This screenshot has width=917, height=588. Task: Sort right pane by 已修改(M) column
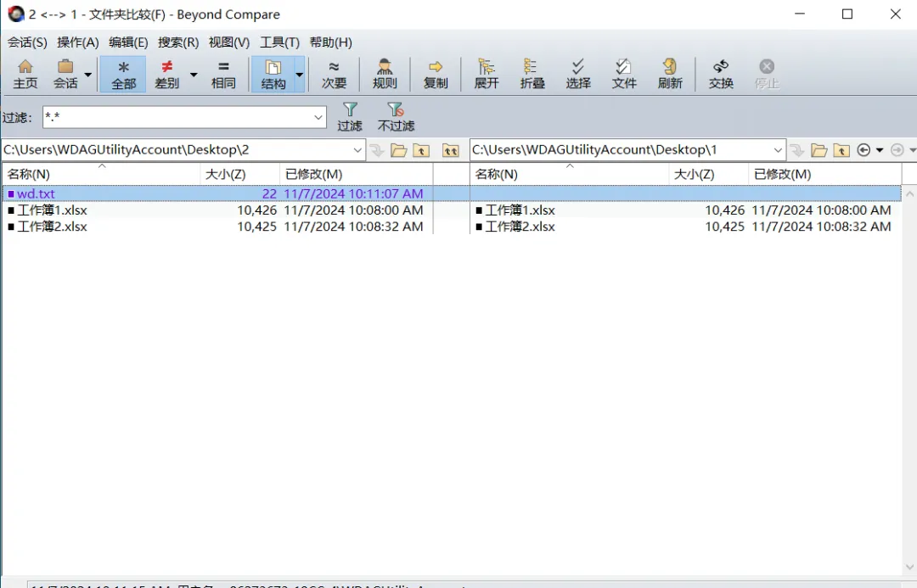[824, 174]
